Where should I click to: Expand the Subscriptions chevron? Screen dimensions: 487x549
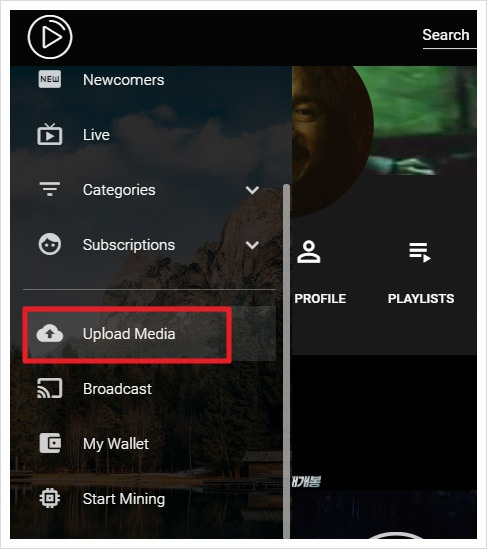252,245
